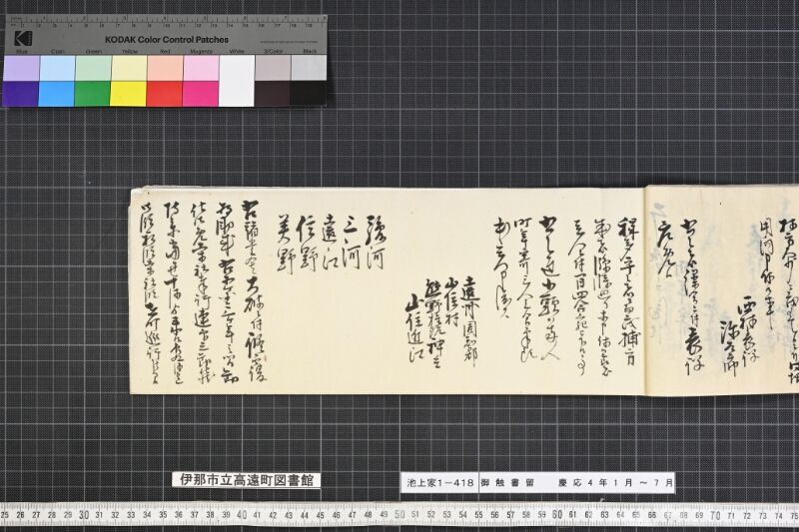This screenshot has height=532, width=799.
Task: Pick the pale yellow patch in top row
Action: (x=129, y=68)
